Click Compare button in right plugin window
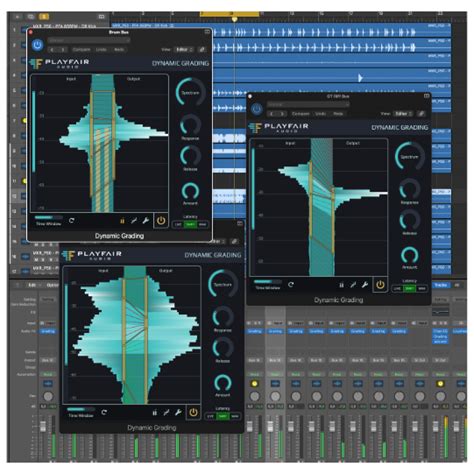The image size is (474, 474). pyautogui.click(x=301, y=114)
